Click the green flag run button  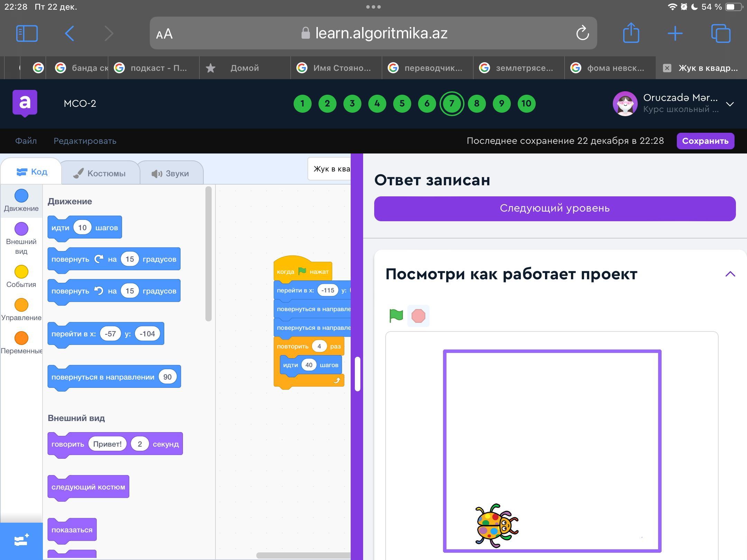pos(396,316)
